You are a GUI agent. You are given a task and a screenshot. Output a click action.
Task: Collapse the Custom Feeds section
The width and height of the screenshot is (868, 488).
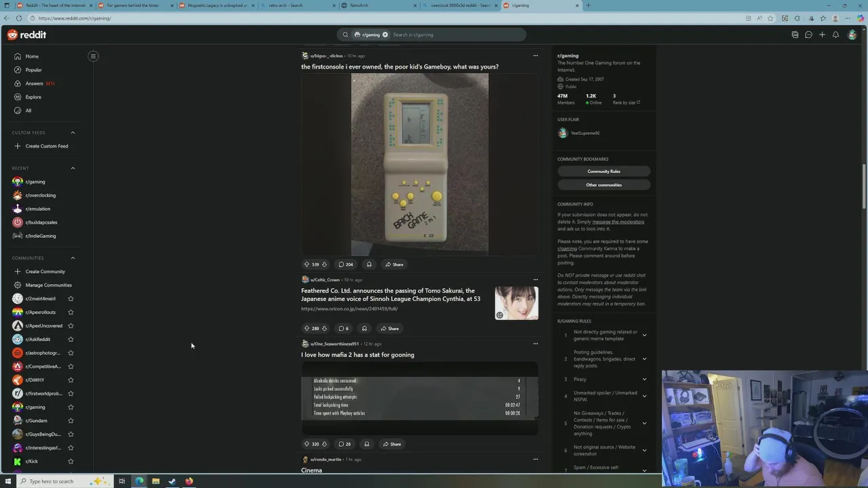[x=73, y=133]
